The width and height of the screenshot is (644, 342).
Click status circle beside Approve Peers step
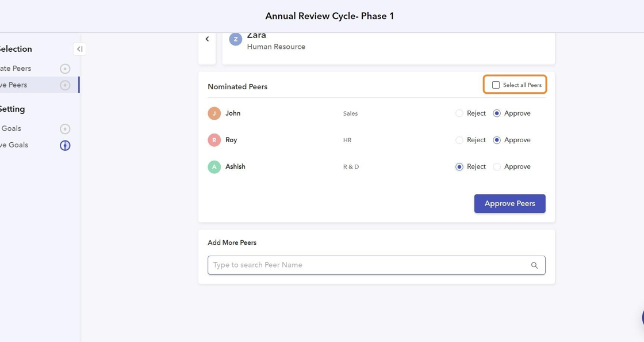(65, 85)
